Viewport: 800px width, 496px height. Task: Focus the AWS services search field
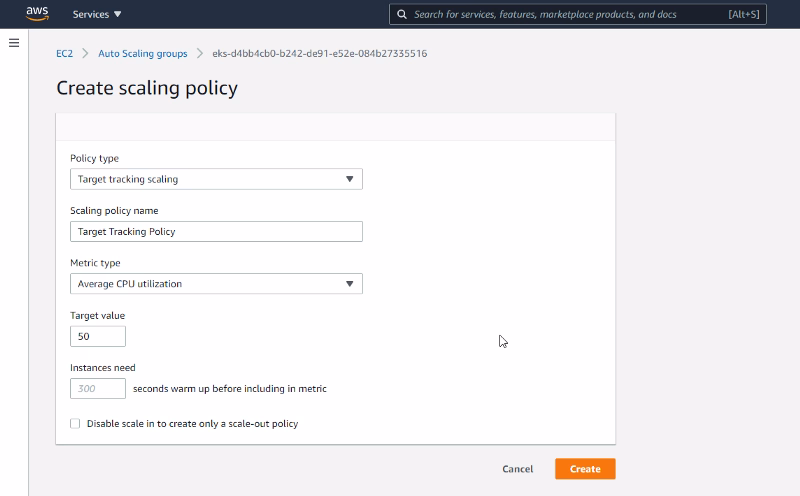(578, 14)
